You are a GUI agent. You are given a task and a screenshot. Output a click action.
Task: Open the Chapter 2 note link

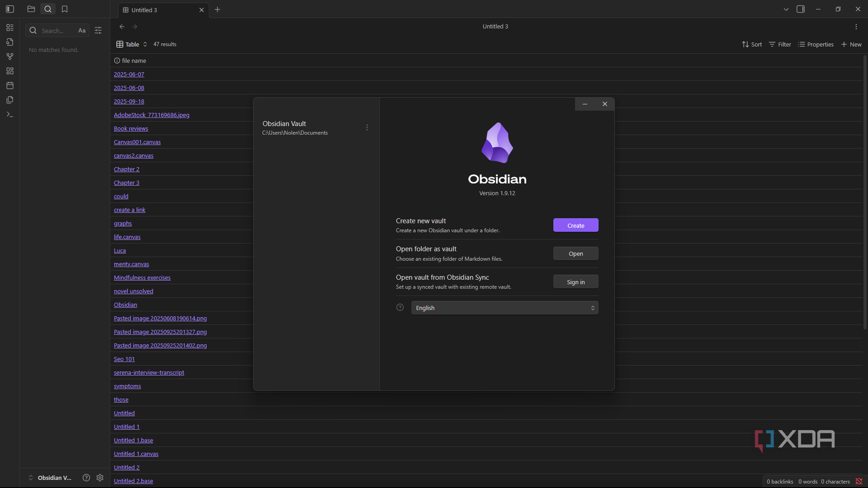127,169
